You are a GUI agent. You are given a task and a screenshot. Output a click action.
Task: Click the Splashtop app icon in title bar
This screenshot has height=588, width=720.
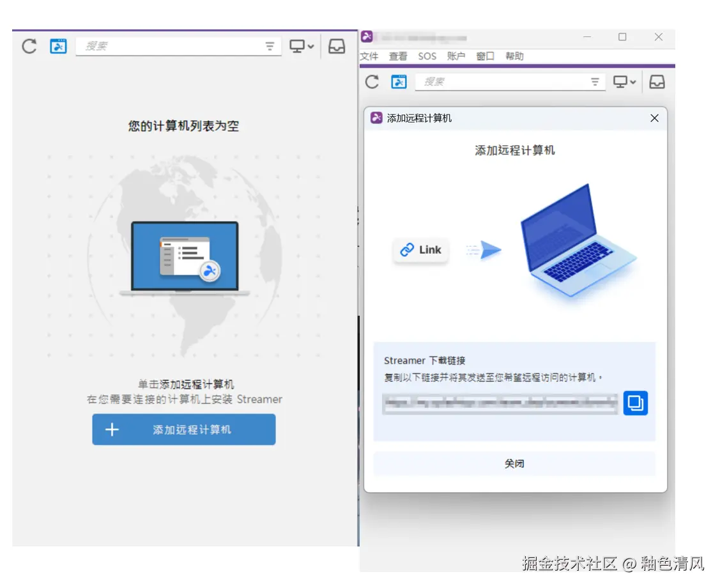(x=367, y=37)
